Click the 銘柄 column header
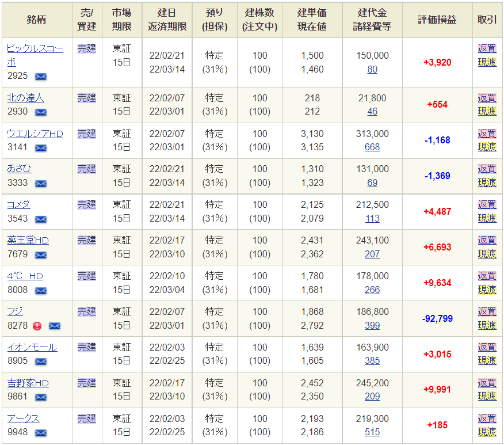The height and width of the screenshot is (445, 504). (37, 20)
